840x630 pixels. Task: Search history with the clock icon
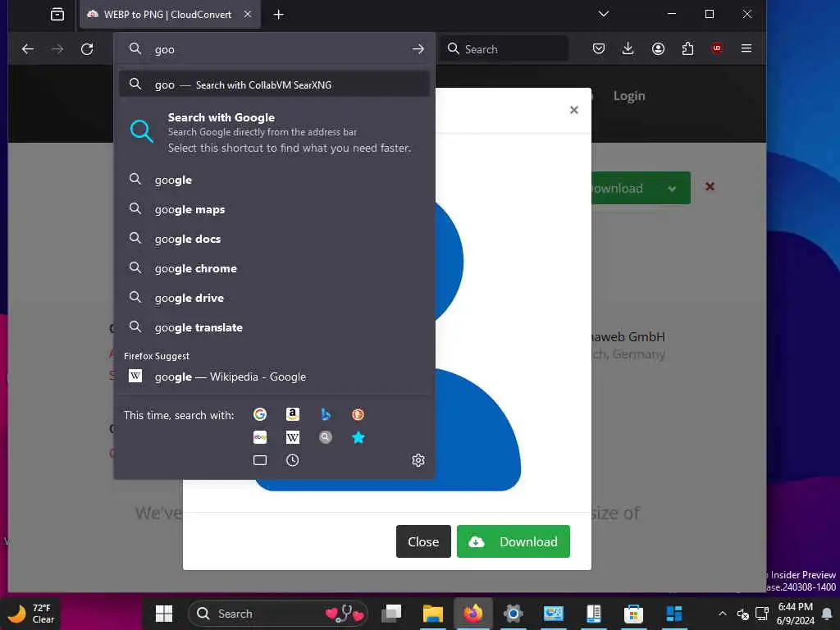tap(293, 460)
